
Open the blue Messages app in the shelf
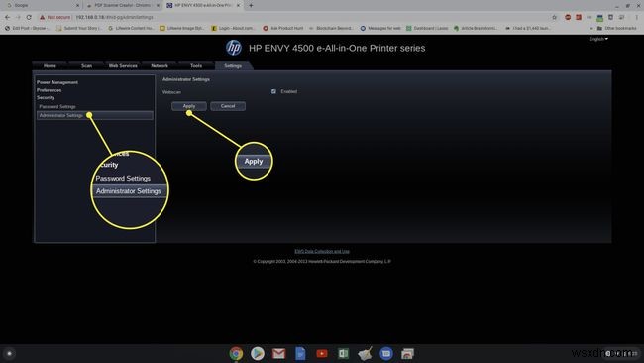click(386, 353)
